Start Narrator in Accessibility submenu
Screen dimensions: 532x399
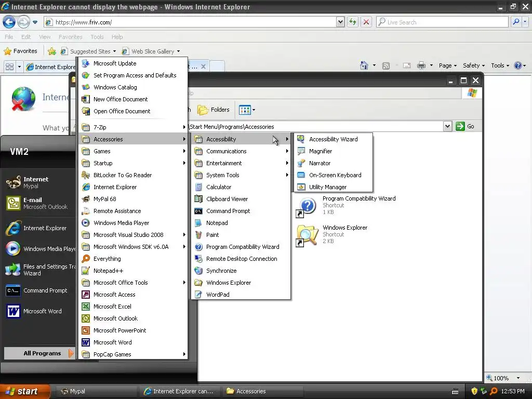(x=333, y=163)
